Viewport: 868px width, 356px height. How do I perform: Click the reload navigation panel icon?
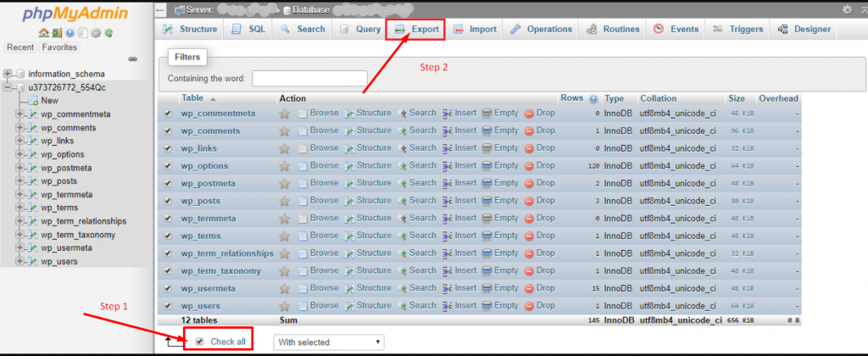108,33
